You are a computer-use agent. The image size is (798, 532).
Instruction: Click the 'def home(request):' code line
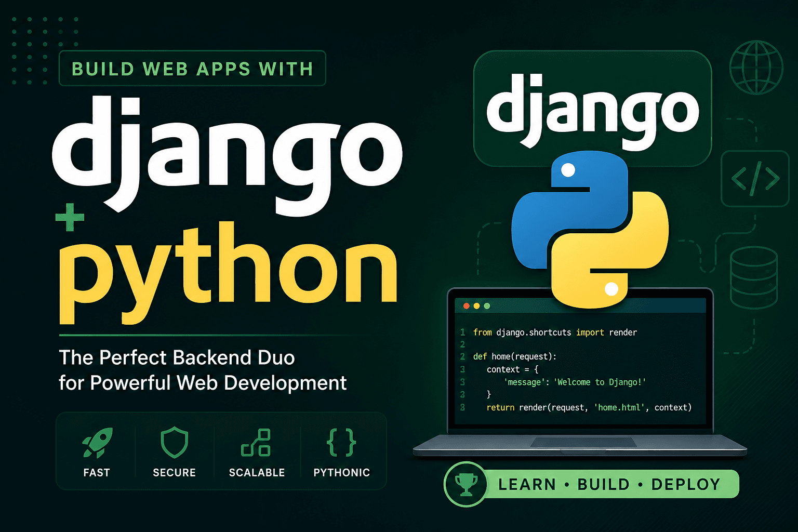coord(514,356)
